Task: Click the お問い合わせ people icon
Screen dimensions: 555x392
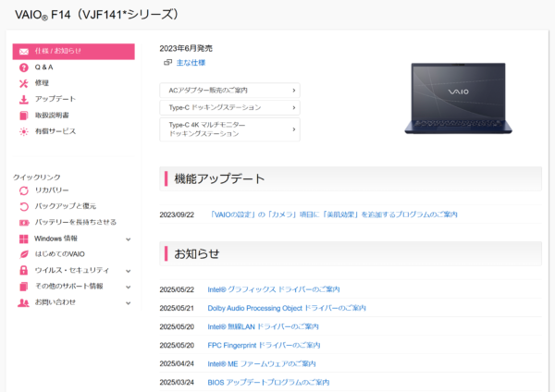Action: click(24, 303)
